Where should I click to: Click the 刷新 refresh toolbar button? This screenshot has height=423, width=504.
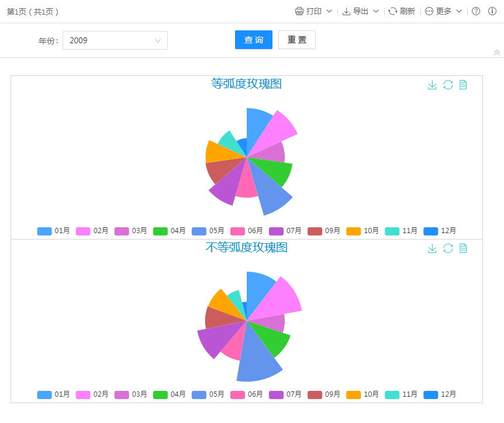402,11
